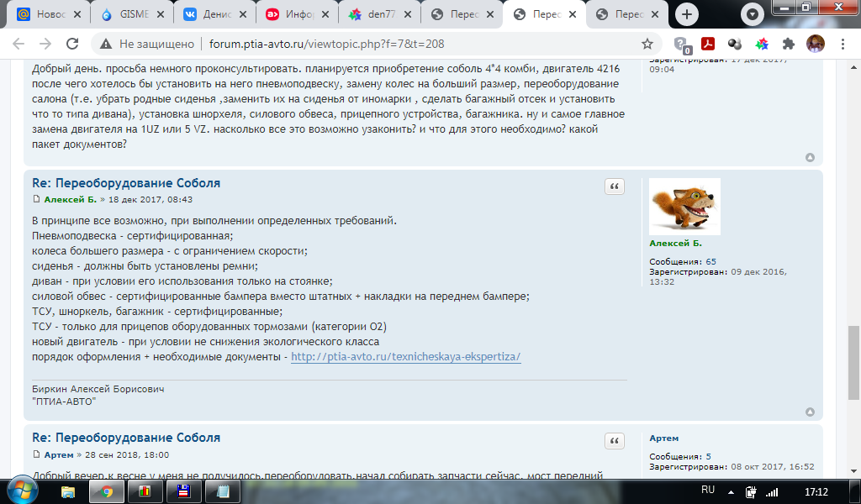Open the extension with 0 badge

tap(681, 45)
